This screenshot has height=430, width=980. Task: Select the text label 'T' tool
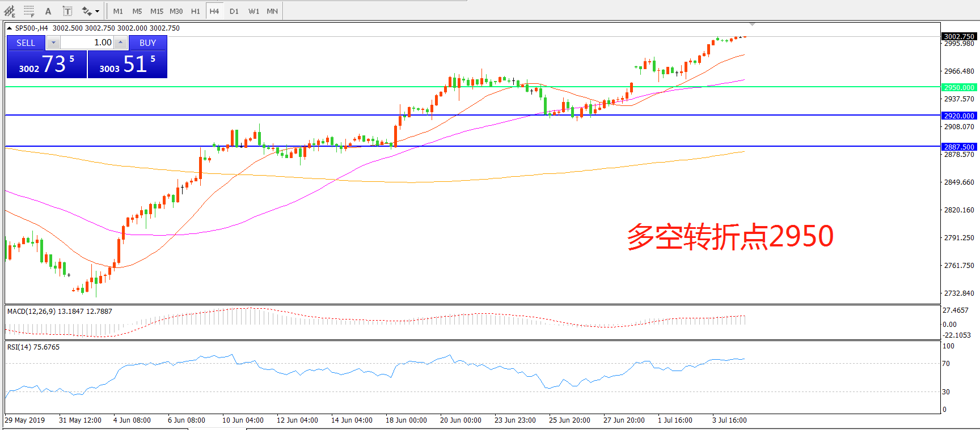click(67, 11)
